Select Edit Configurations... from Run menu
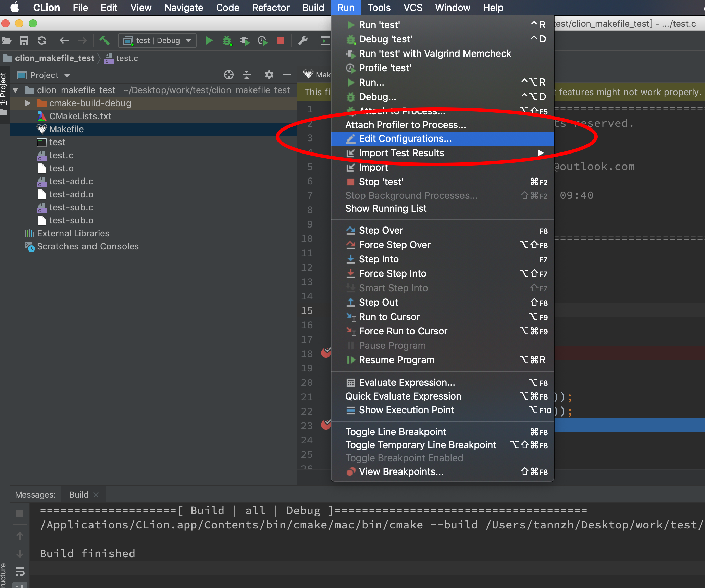 click(x=405, y=139)
